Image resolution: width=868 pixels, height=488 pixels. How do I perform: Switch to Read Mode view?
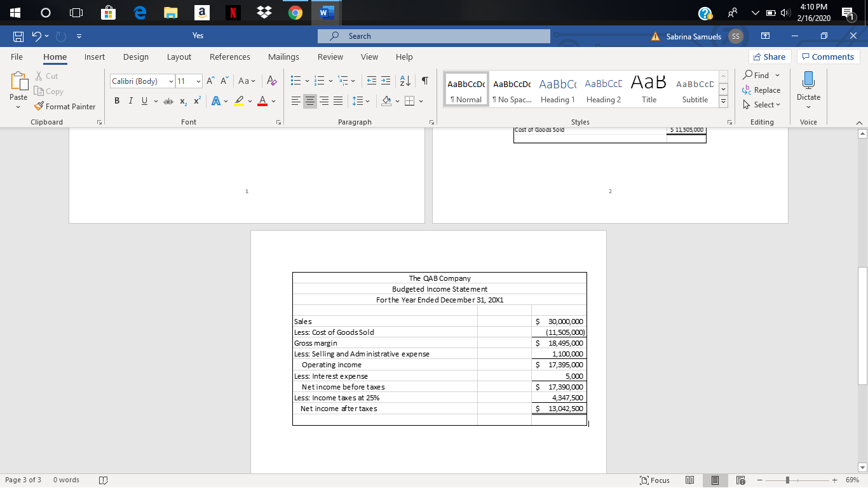(689, 480)
